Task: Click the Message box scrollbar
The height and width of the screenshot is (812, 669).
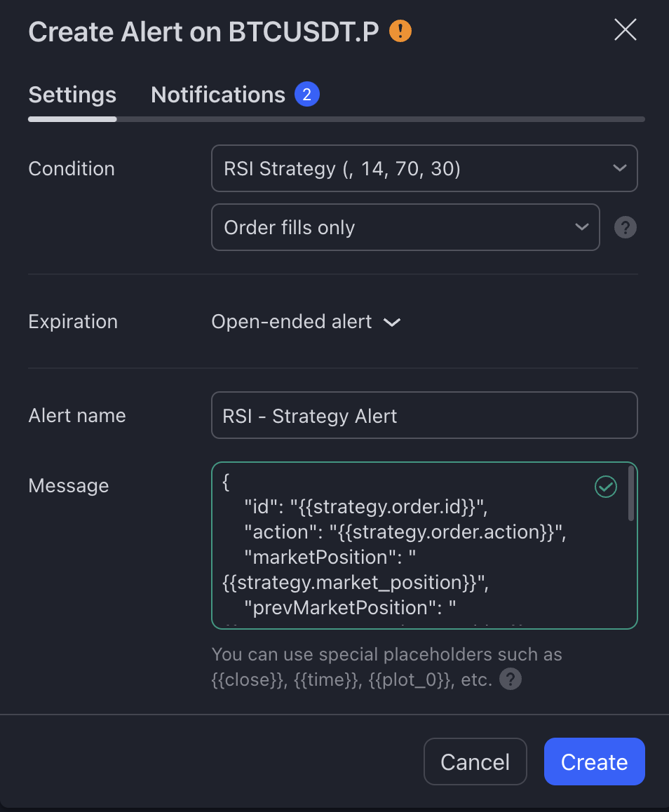Action: click(631, 494)
